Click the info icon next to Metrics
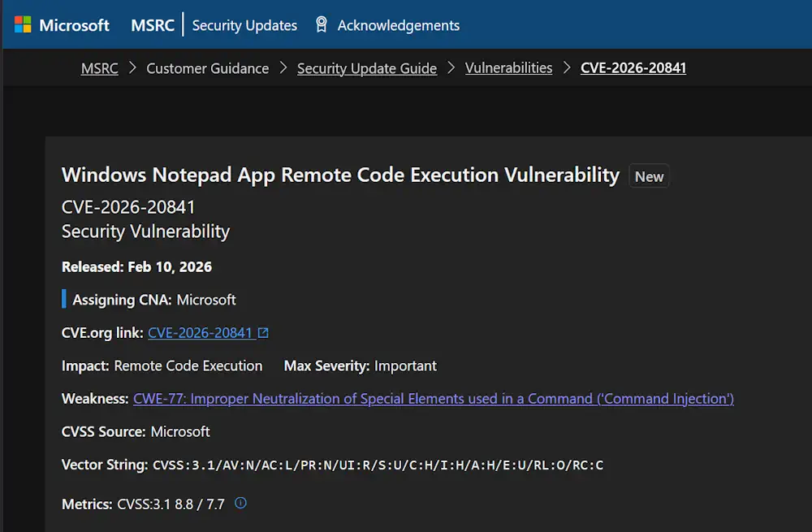812x532 pixels. point(240,503)
